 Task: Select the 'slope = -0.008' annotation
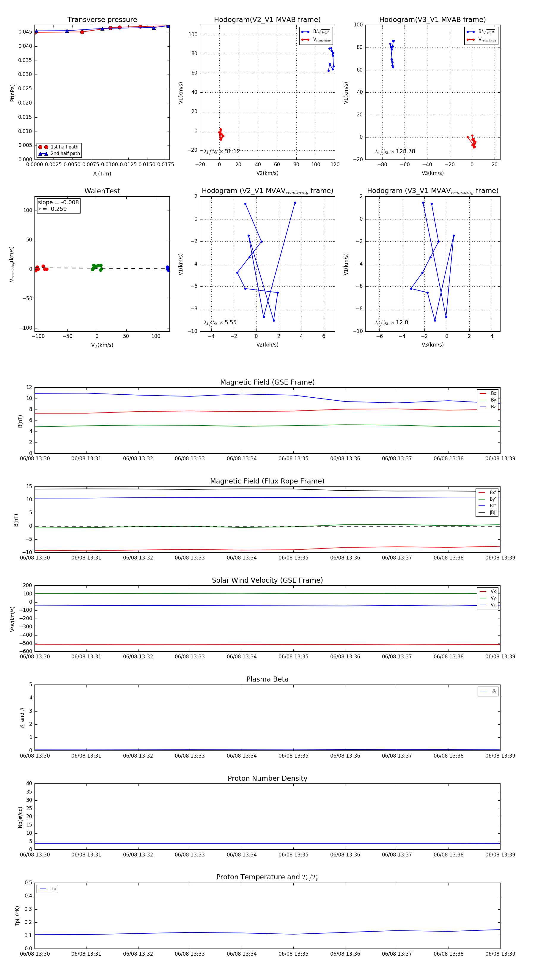pos(58,203)
